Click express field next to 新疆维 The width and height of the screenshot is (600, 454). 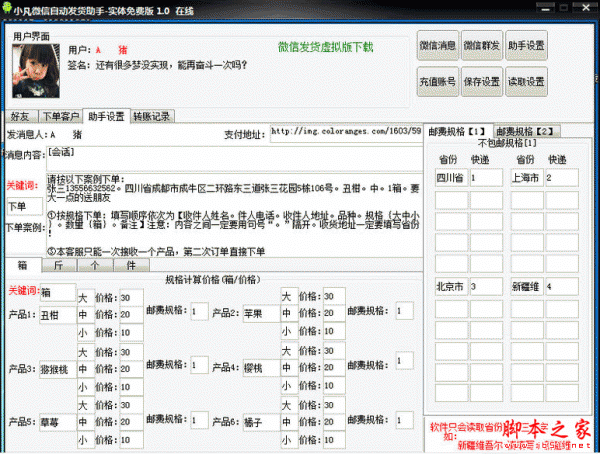[x=562, y=286]
